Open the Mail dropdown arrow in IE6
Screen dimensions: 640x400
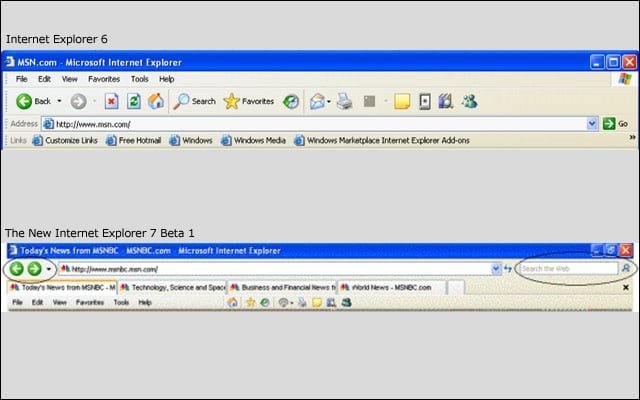click(x=329, y=101)
